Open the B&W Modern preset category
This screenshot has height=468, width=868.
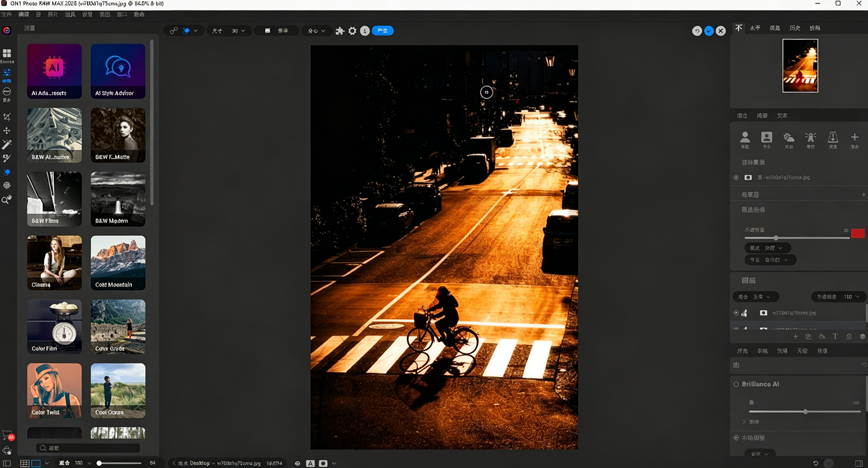click(118, 199)
